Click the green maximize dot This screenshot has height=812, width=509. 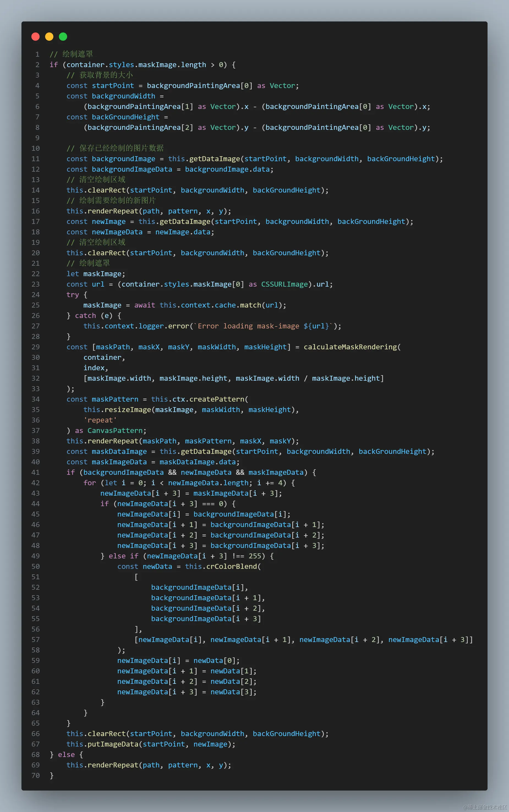coord(63,36)
